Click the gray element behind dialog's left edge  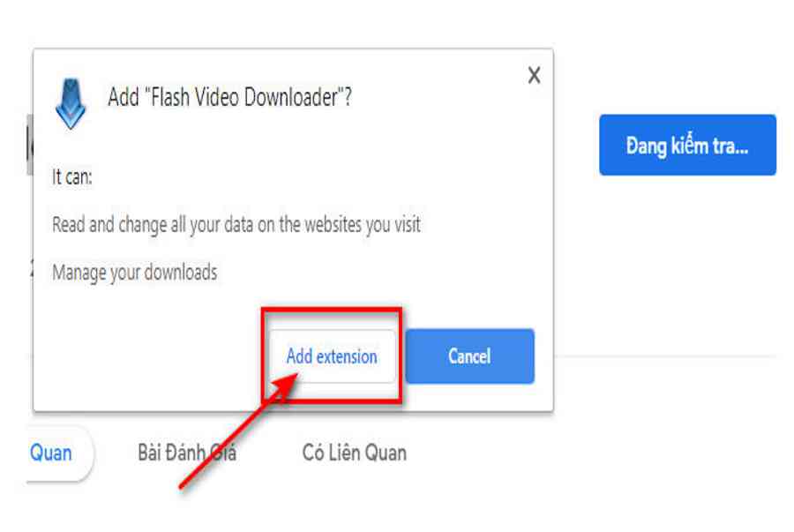(29, 145)
